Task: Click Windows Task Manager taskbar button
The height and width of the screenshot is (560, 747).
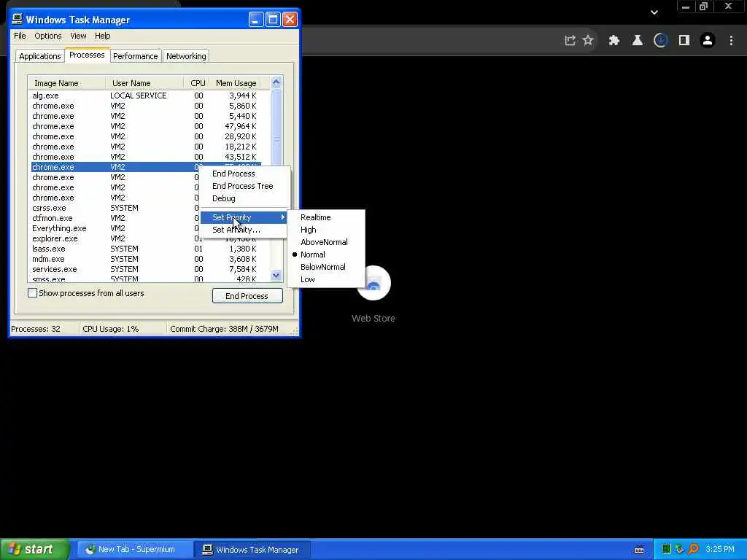Action: pos(252,550)
